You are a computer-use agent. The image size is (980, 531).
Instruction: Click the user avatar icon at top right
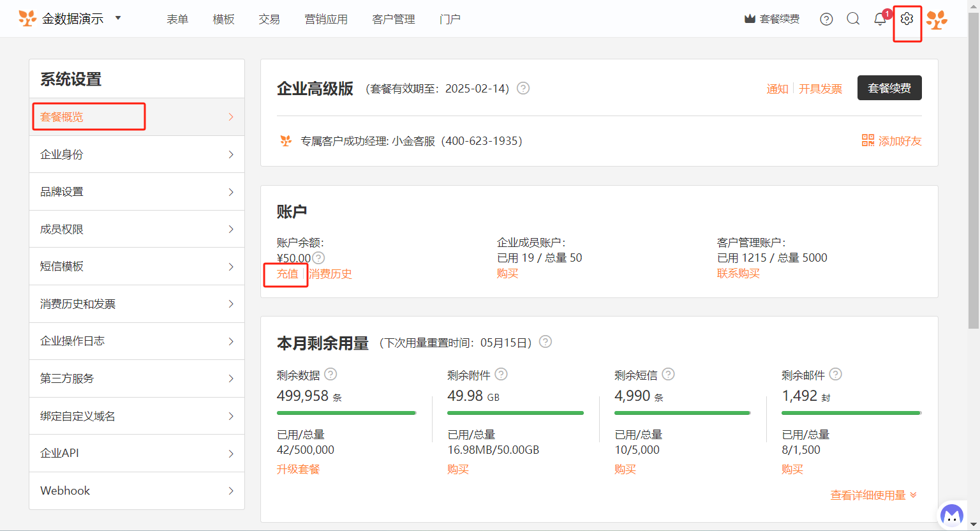click(x=937, y=20)
